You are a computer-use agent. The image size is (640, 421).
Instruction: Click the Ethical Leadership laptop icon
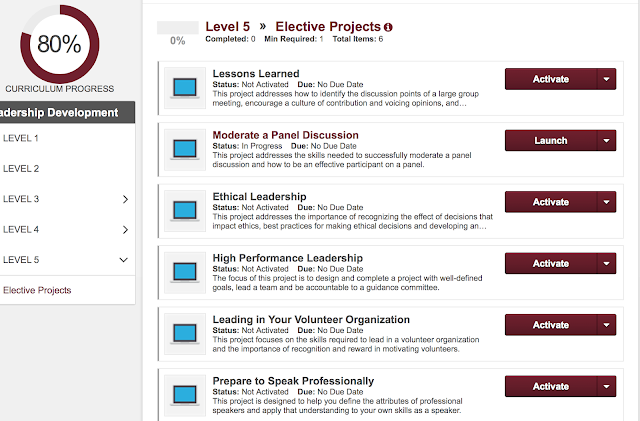(185, 211)
